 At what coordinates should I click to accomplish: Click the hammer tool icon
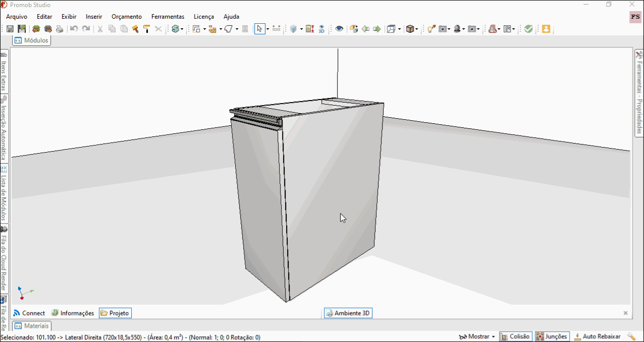click(135, 29)
